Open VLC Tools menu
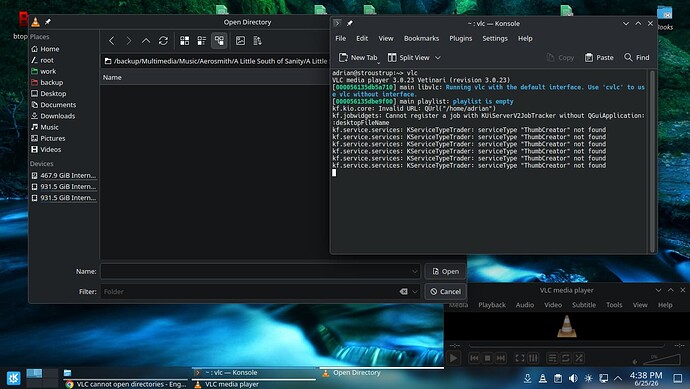 tap(614, 305)
